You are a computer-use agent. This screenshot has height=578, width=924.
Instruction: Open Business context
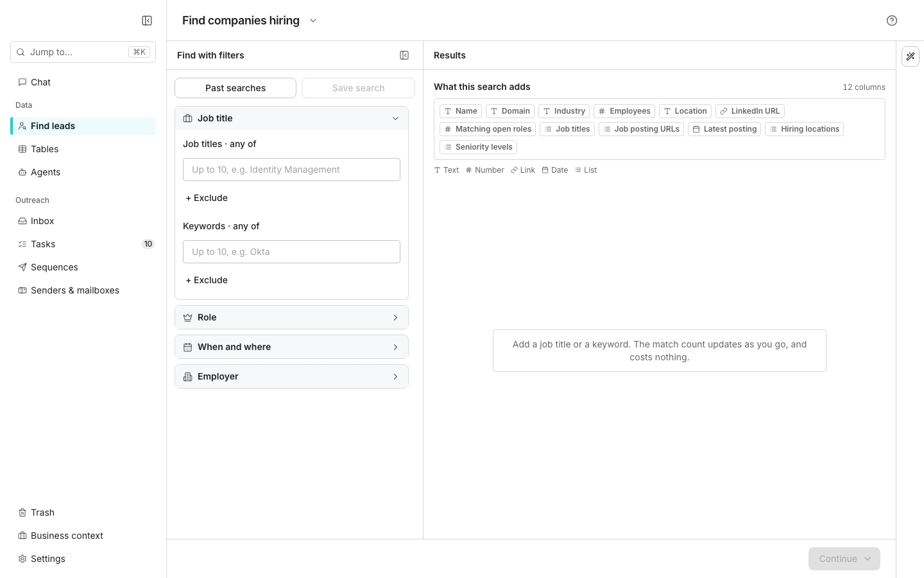click(83, 536)
